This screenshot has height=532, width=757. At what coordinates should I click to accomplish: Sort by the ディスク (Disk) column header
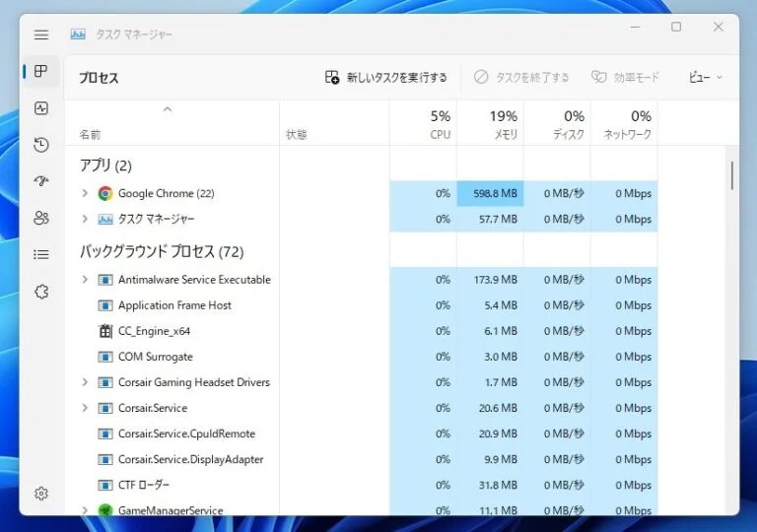tap(557, 124)
